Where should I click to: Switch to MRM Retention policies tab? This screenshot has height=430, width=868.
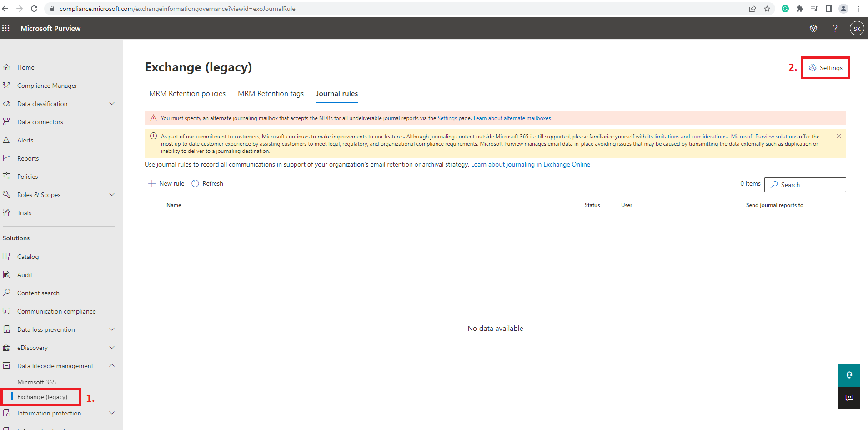pyautogui.click(x=187, y=94)
